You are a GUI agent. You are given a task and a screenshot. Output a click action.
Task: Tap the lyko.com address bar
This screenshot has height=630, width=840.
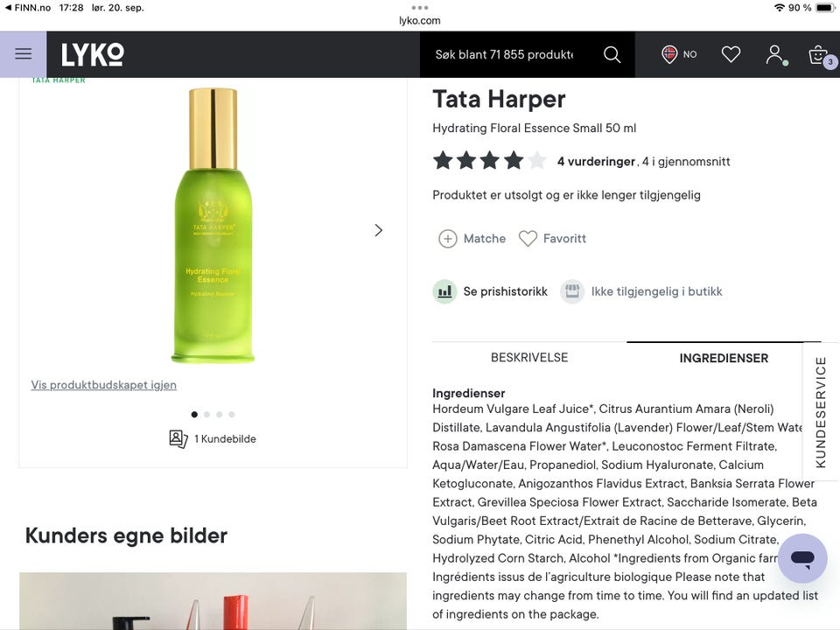[x=419, y=21]
